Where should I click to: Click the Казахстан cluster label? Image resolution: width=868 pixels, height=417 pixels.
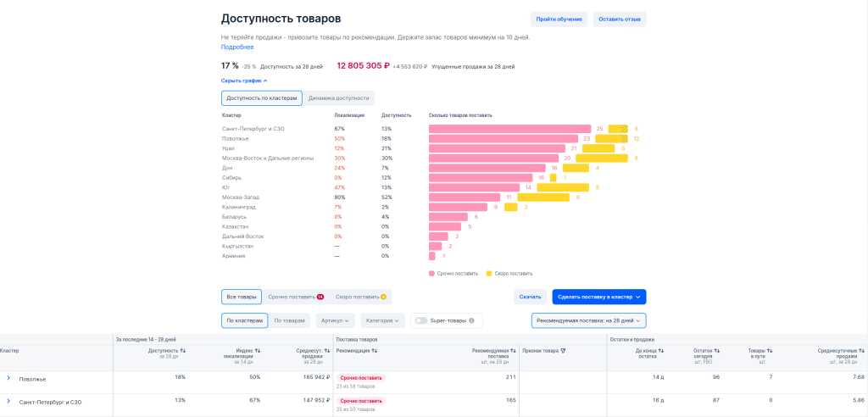pyautogui.click(x=236, y=226)
